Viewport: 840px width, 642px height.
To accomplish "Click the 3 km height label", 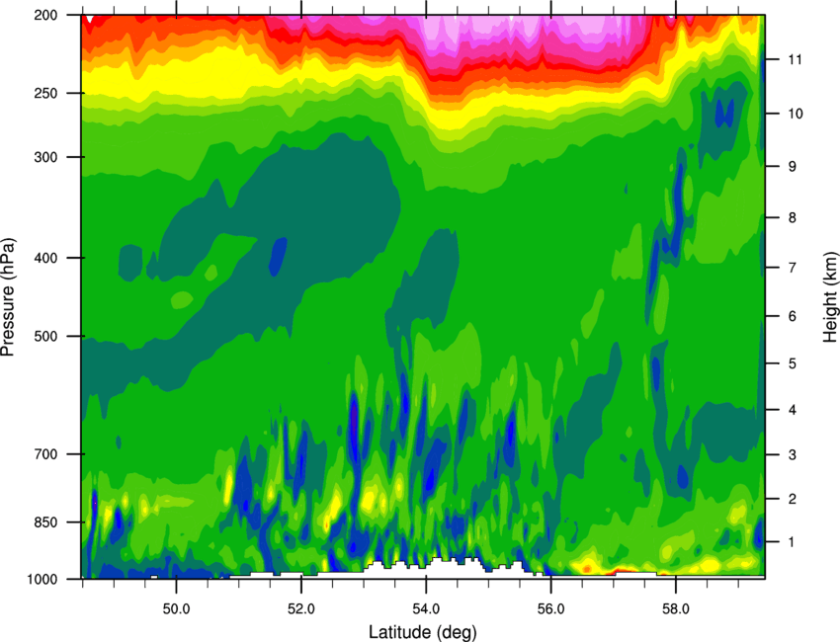I will pos(793,455).
